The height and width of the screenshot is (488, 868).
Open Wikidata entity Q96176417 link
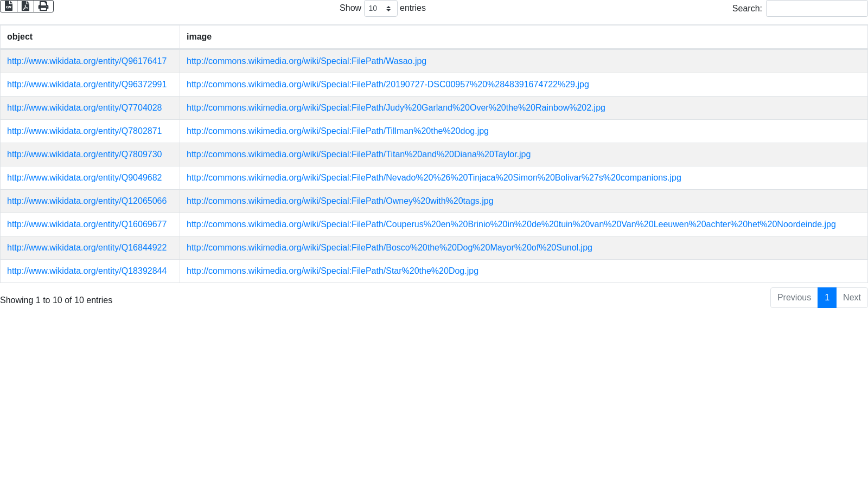(x=87, y=61)
